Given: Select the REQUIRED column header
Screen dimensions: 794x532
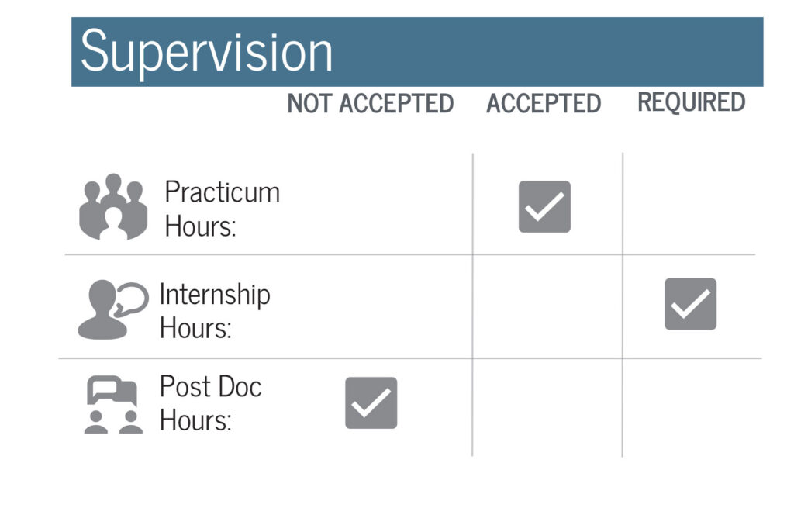Looking at the screenshot, I should tap(691, 102).
